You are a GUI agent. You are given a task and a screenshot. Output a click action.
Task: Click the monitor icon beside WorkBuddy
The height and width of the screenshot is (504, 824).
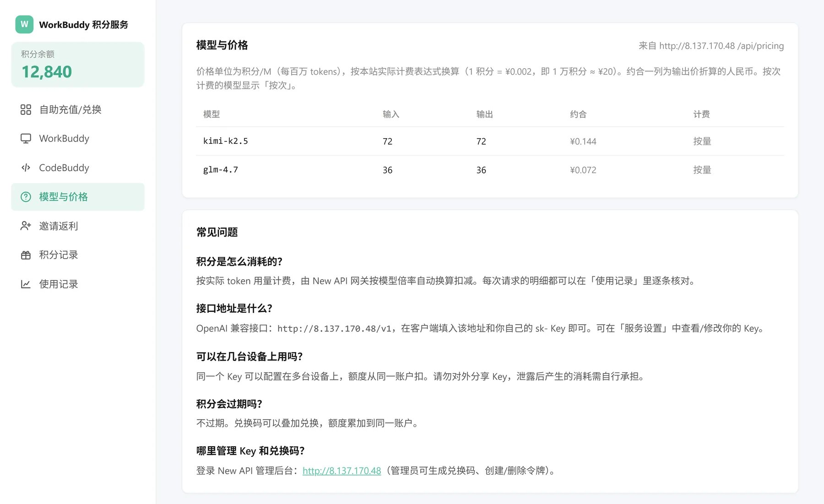26,139
